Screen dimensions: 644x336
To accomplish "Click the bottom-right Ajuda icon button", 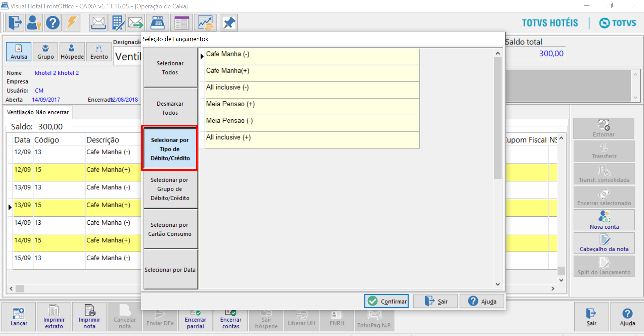I will (x=627, y=317).
